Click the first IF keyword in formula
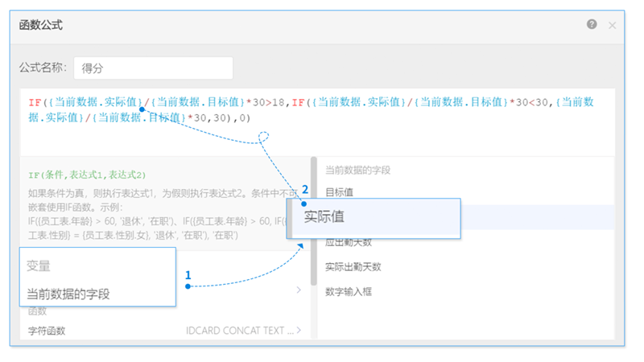The width and height of the screenshot is (644, 362). coord(34,102)
